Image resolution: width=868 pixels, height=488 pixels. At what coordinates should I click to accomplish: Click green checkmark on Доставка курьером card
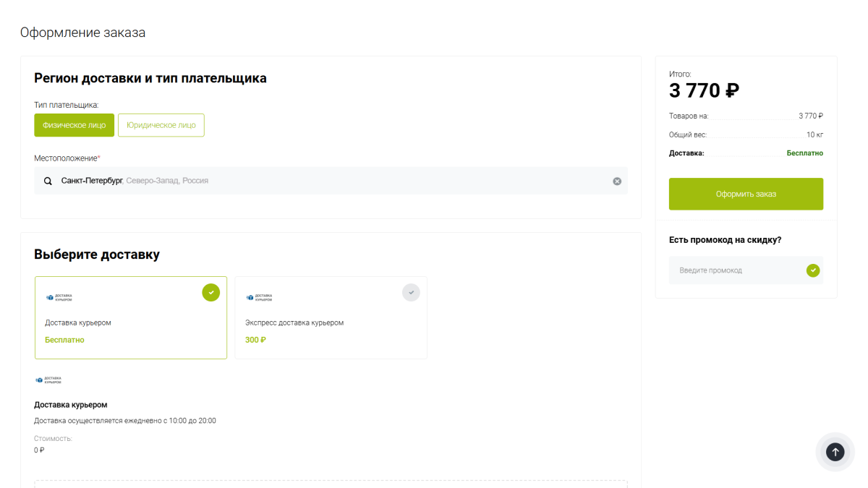(x=210, y=292)
